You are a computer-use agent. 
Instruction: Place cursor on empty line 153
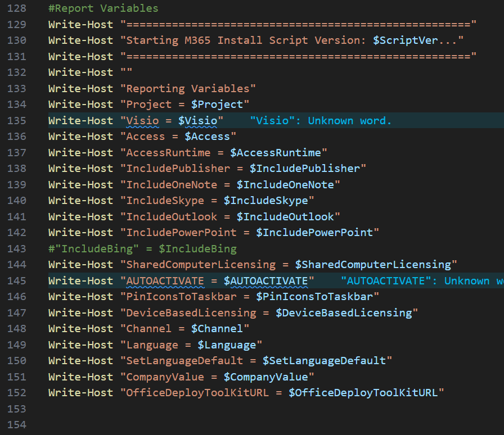point(257,409)
